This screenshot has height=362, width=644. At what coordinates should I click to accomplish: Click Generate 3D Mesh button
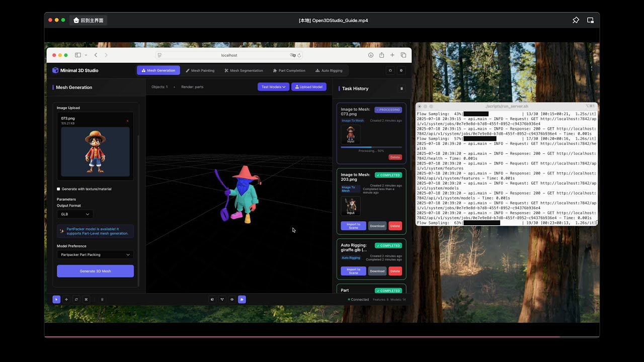click(x=95, y=271)
